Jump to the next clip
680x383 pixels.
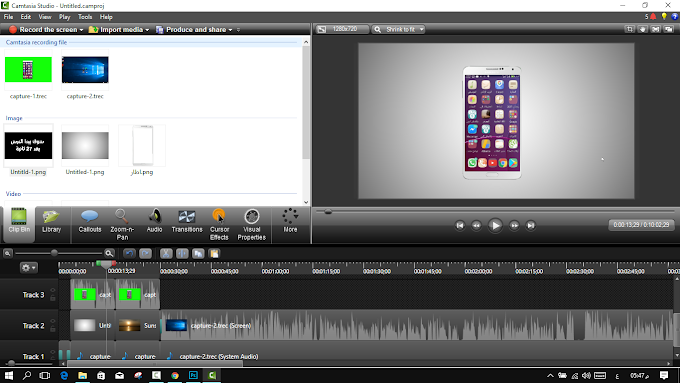point(530,226)
